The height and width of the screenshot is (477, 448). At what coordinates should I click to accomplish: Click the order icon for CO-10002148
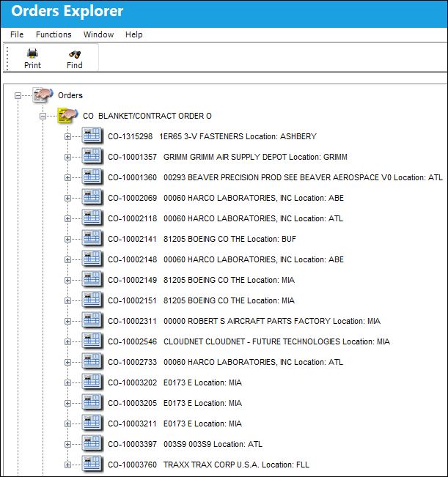pyautogui.click(x=92, y=259)
